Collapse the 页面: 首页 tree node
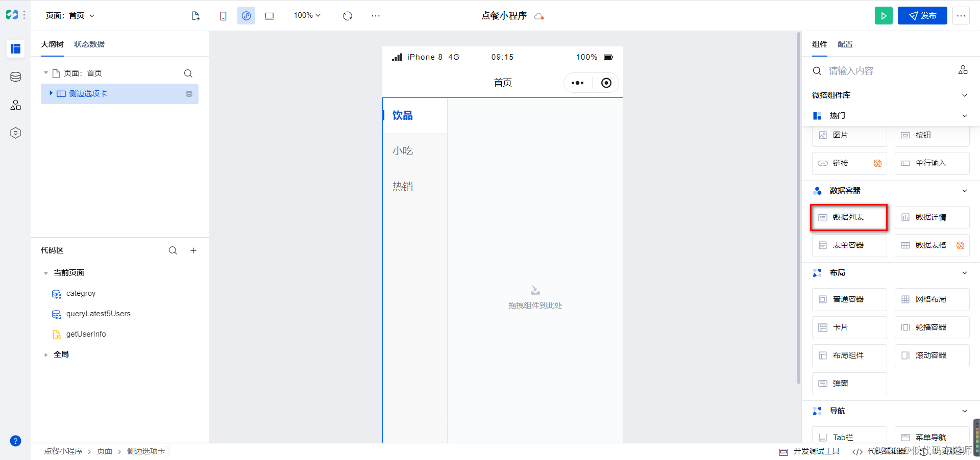This screenshot has height=460, width=980. (x=46, y=73)
